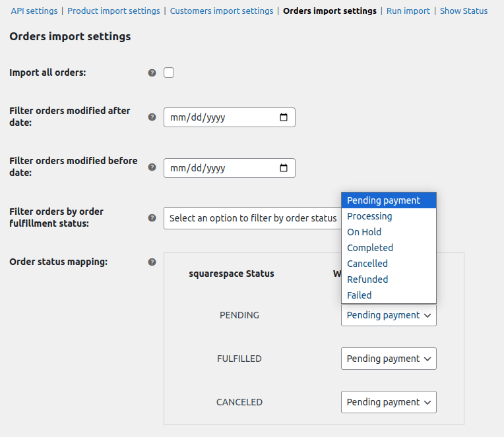
Task: Click help icon beside Import all orders
Action: (x=152, y=73)
